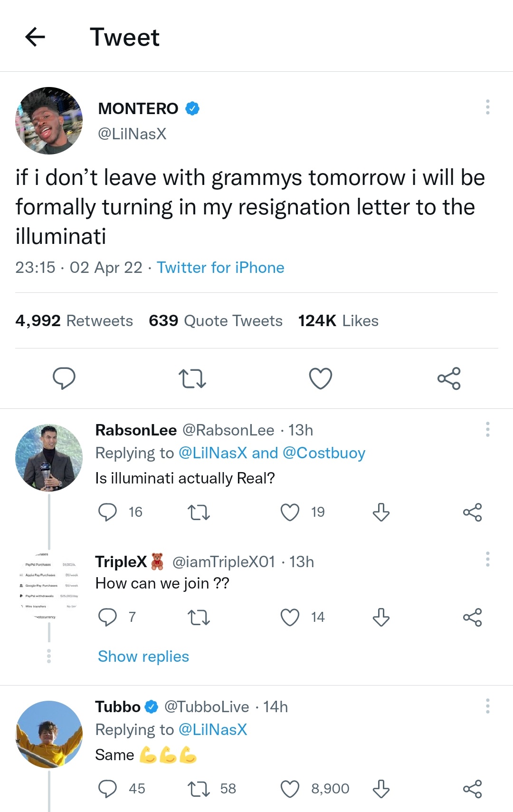This screenshot has height=812, width=513.
Task: Downvote RabsonLee's reply
Action: [x=381, y=512]
